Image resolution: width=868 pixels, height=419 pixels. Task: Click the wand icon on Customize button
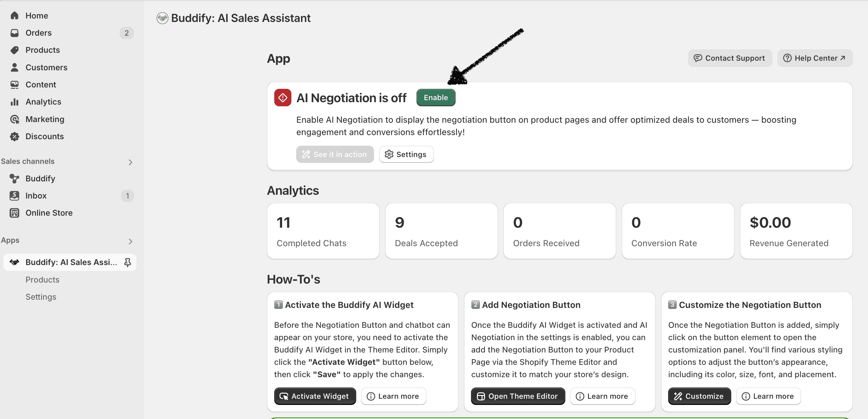[678, 396]
